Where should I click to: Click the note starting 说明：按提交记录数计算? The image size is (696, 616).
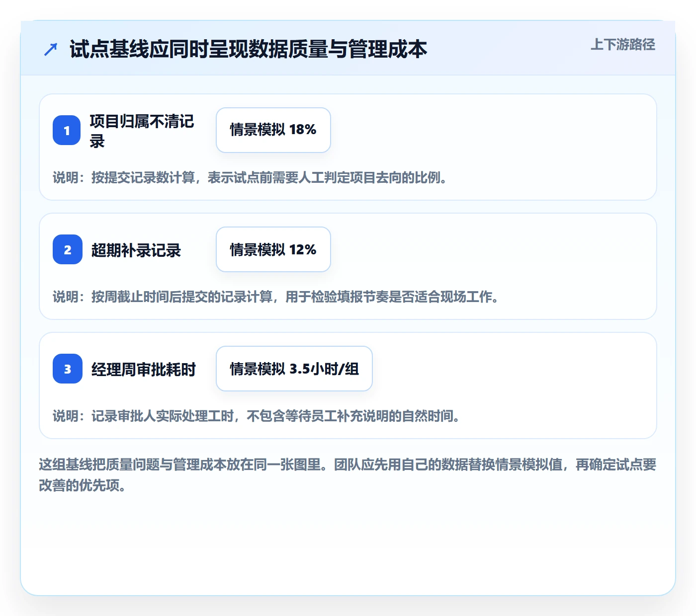(250, 177)
